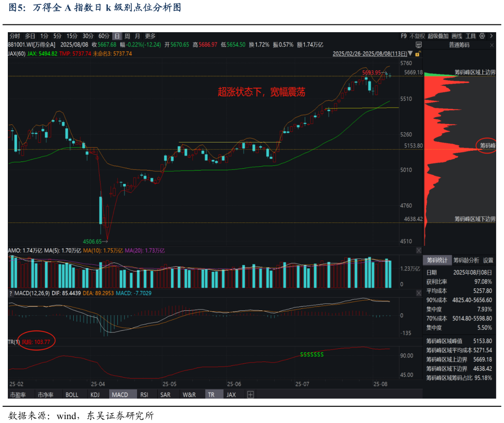Open the 更多 periods dropdown

150,36
